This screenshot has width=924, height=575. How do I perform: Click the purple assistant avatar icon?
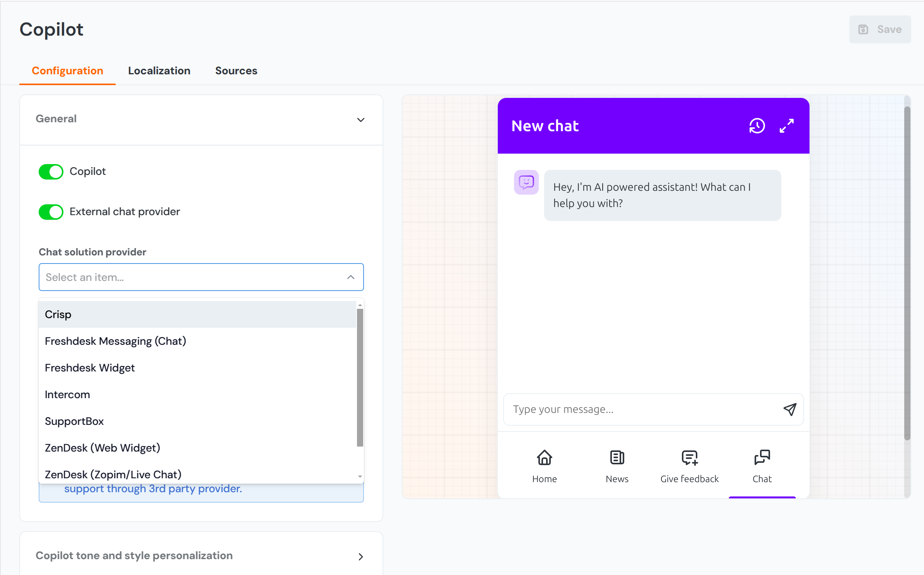526,182
